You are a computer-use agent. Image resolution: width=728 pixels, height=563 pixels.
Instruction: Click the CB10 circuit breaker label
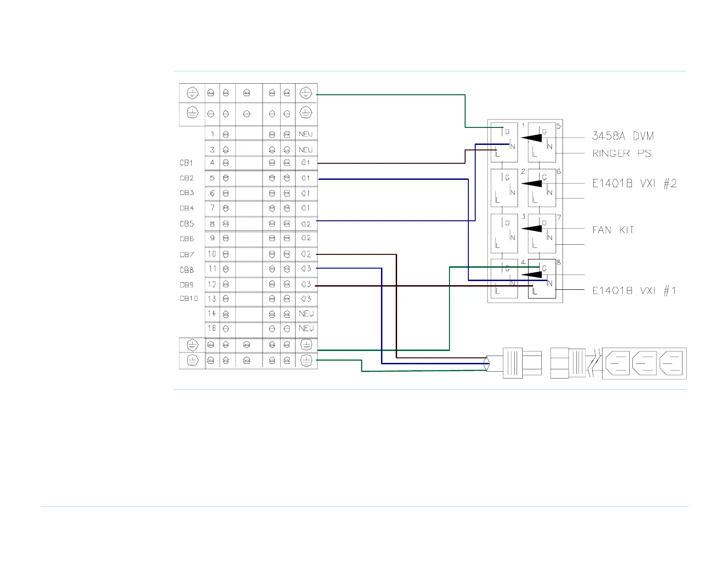pos(188,299)
